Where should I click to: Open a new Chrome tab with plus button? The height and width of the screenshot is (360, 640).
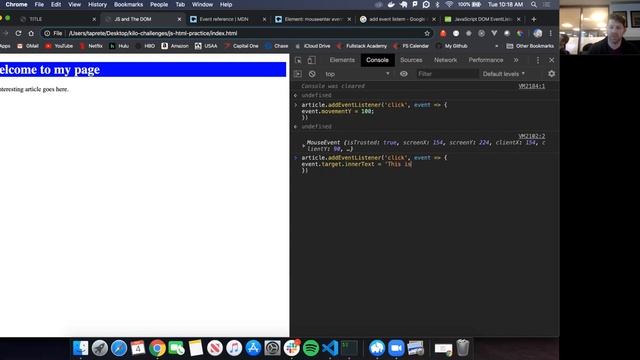(533, 19)
